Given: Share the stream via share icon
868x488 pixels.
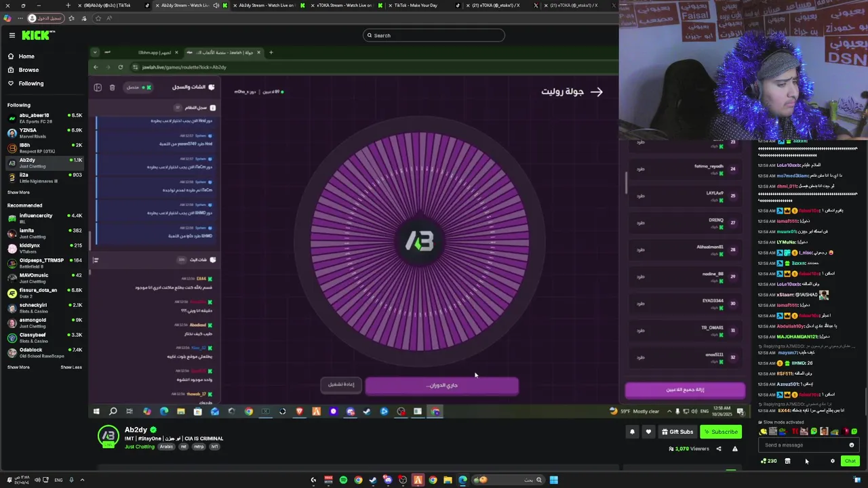Looking at the screenshot, I should click(720, 449).
